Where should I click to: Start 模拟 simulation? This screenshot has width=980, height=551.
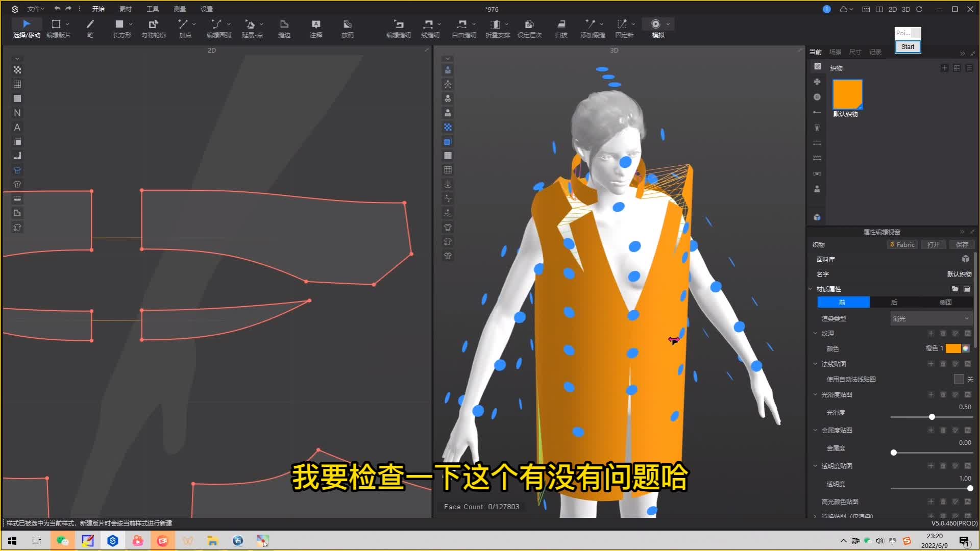pyautogui.click(x=657, y=29)
